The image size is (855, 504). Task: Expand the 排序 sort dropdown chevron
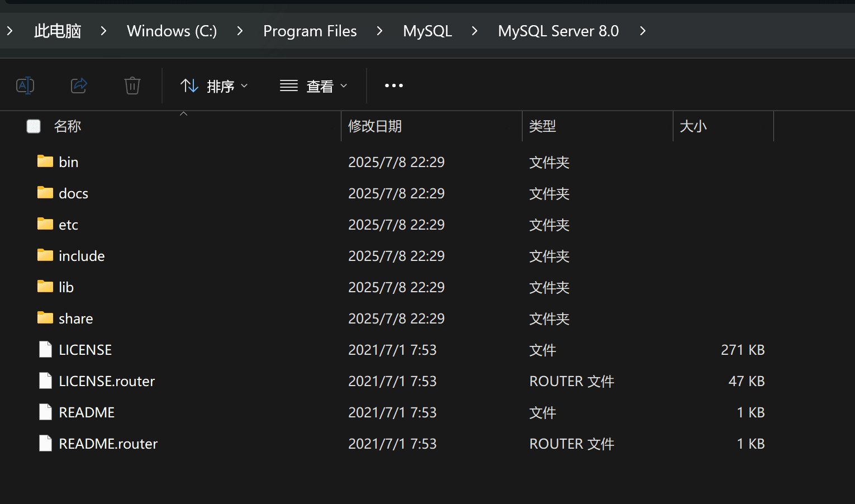(x=244, y=85)
